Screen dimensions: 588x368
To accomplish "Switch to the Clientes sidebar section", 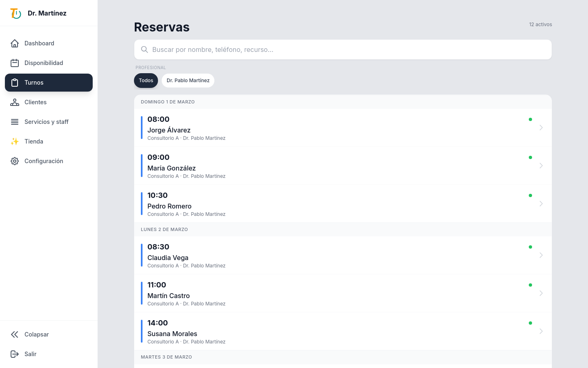I will coord(36,102).
